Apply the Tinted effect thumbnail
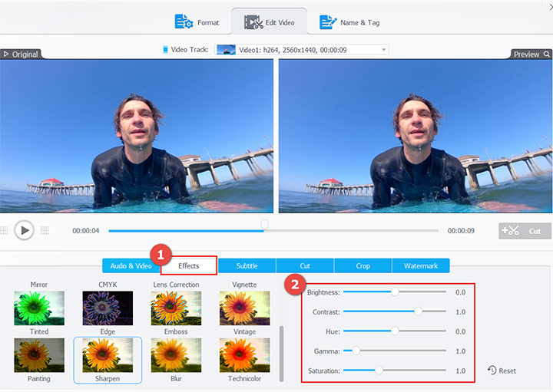 [39, 308]
